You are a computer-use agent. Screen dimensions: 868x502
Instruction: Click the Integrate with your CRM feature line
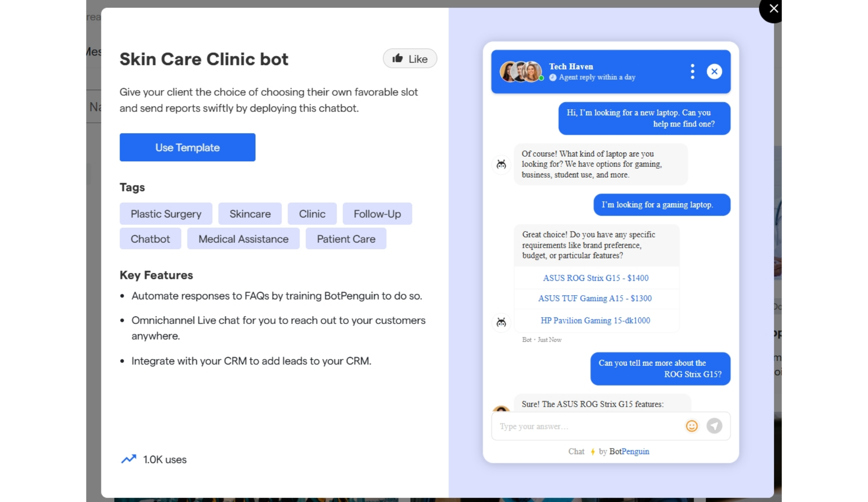click(x=251, y=361)
